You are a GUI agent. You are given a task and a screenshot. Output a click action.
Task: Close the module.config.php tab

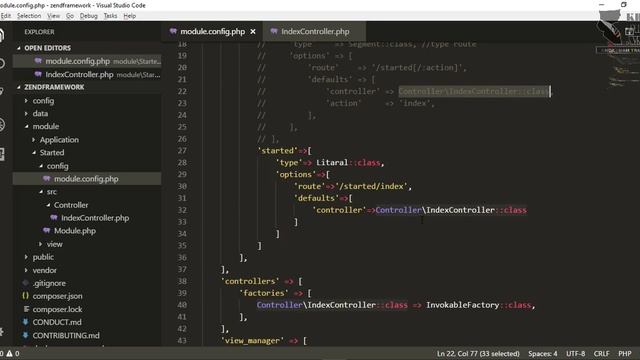tap(253, 31)
